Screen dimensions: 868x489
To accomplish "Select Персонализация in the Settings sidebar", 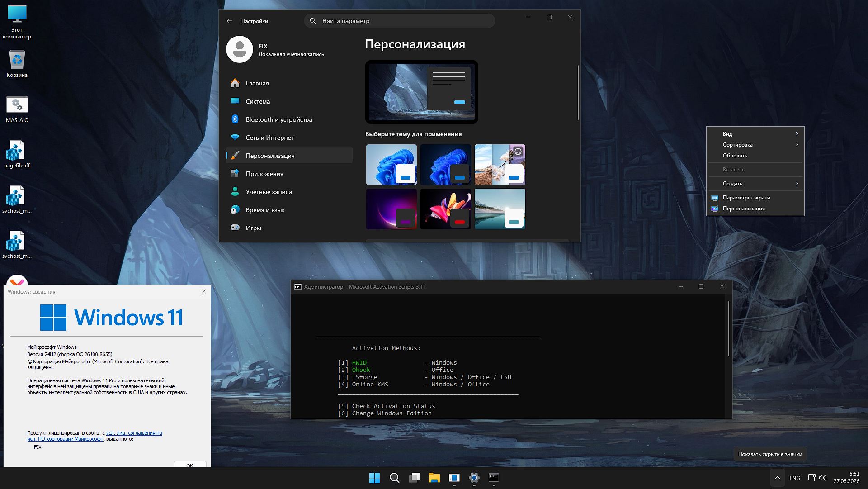I will (x=289, y=156).
